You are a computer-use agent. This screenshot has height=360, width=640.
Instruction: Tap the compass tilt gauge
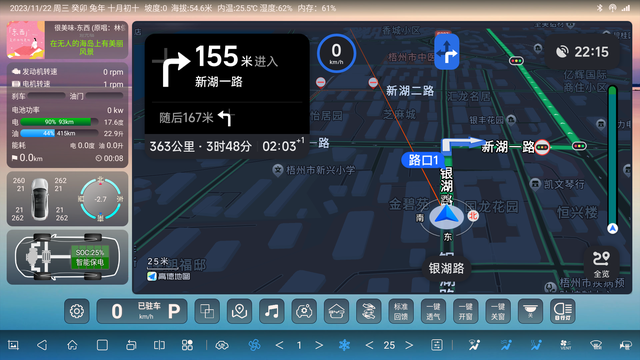pos(100,199)
